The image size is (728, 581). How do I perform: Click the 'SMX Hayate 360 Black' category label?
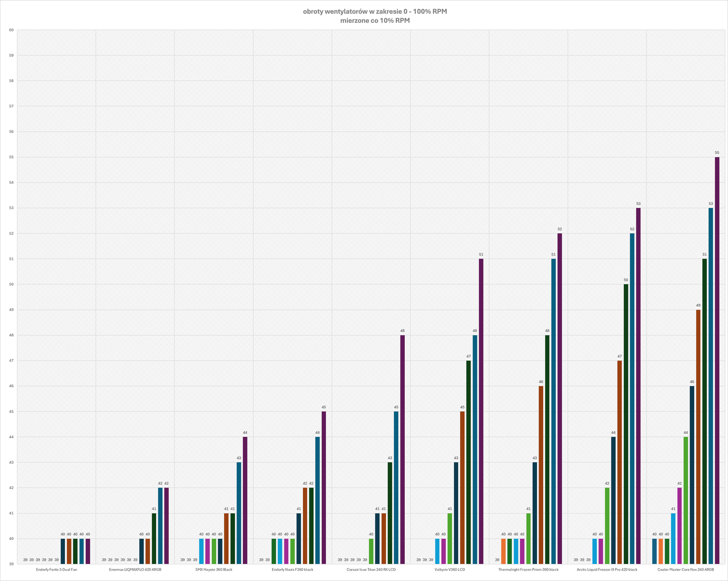coord(214,570)
